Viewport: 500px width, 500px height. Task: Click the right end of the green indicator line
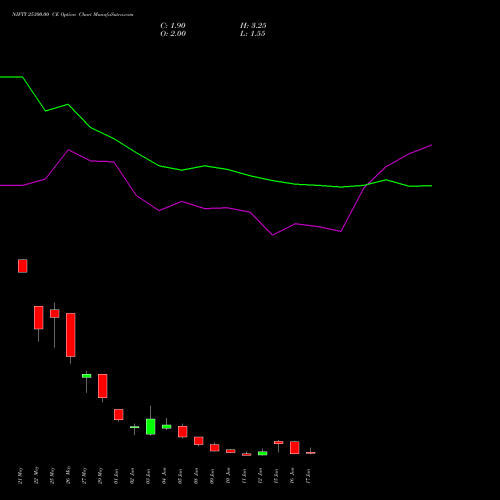(x=431, y=186)
